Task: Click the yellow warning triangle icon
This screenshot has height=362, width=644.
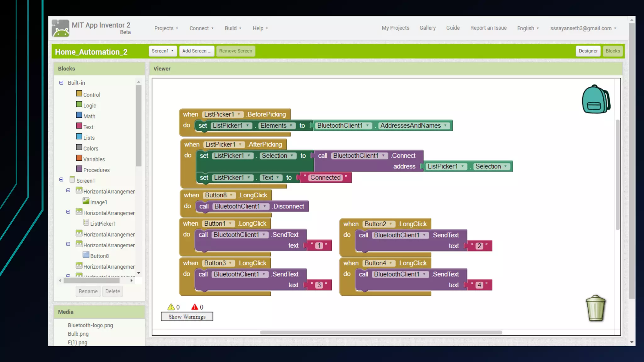Action: pos(171,307)
